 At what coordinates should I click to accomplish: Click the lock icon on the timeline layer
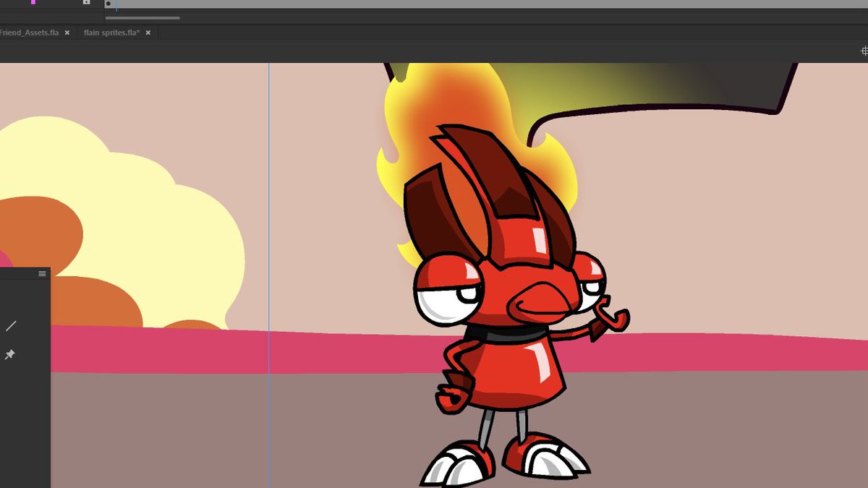86,2
